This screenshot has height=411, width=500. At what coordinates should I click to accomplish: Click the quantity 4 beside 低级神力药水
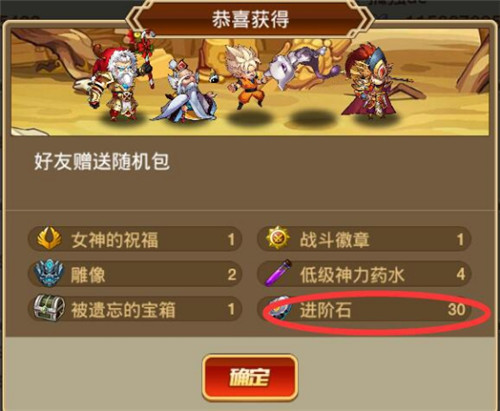461,274
